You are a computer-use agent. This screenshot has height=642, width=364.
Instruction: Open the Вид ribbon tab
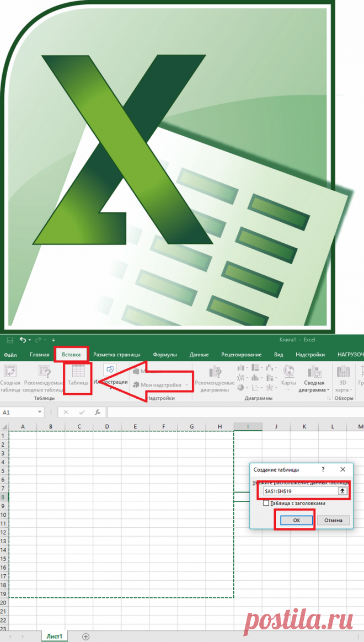pos(279,355)
